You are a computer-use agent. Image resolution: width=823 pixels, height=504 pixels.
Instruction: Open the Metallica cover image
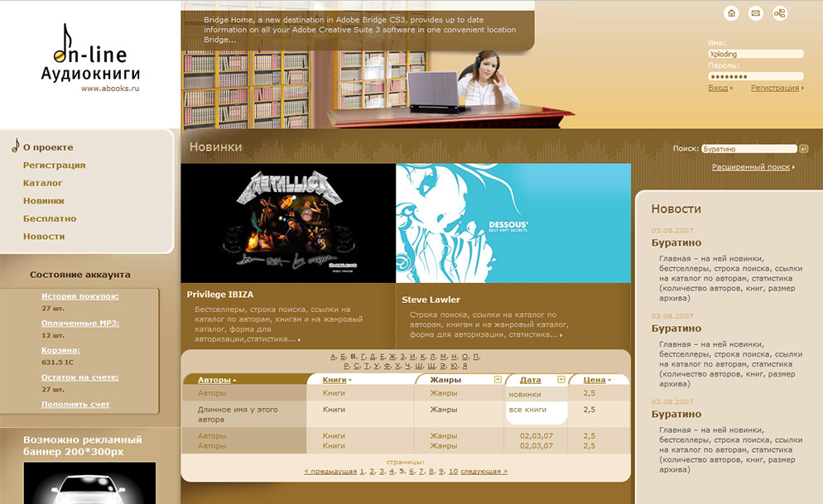coord(288,223)
